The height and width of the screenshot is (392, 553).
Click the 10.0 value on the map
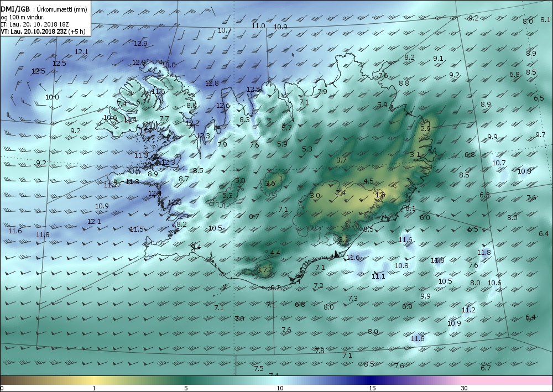52,97
